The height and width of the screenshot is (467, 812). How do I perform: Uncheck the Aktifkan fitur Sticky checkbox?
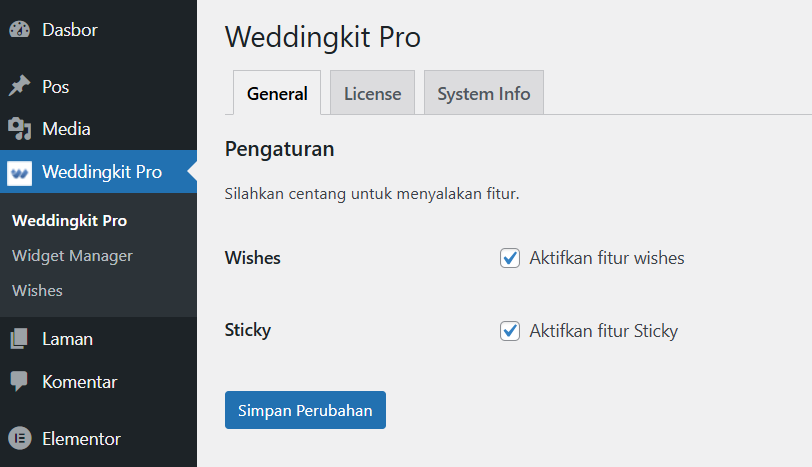(x=510, y=331)
